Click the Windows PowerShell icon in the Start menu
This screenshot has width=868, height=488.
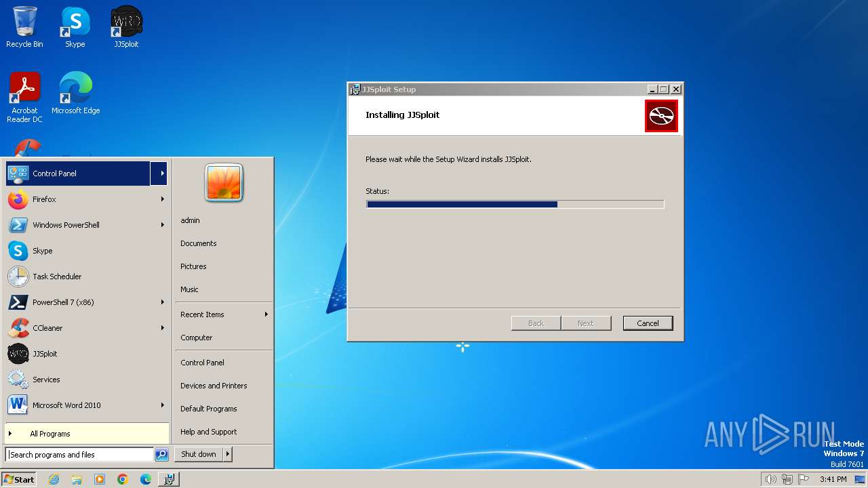coord(18,225)
